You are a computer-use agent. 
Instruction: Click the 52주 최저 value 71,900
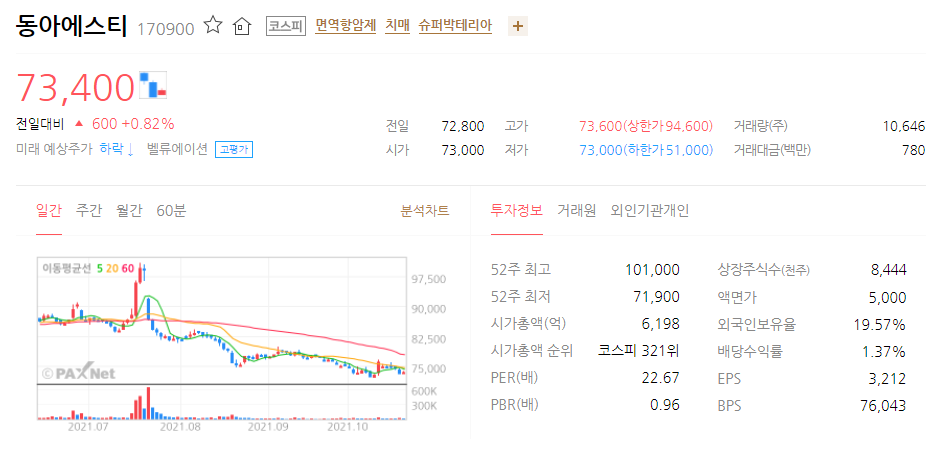coord(658,297)
